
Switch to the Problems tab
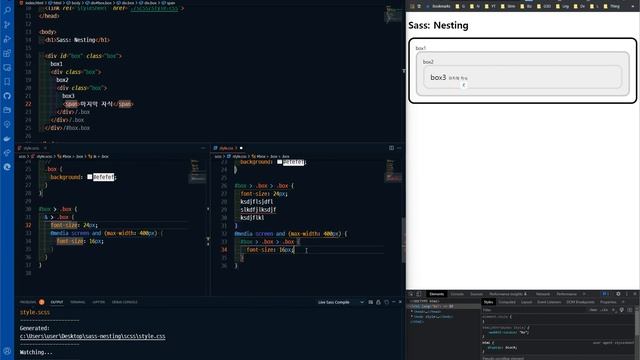click(28, 302)
